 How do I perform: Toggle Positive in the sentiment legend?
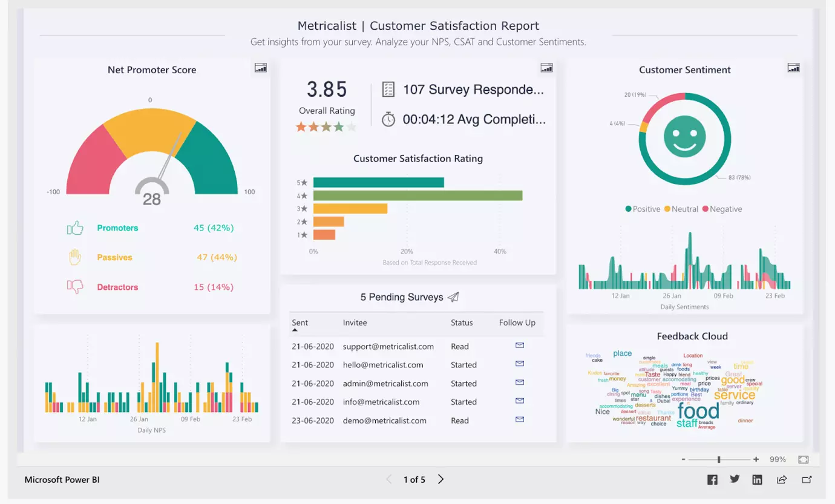642,209
